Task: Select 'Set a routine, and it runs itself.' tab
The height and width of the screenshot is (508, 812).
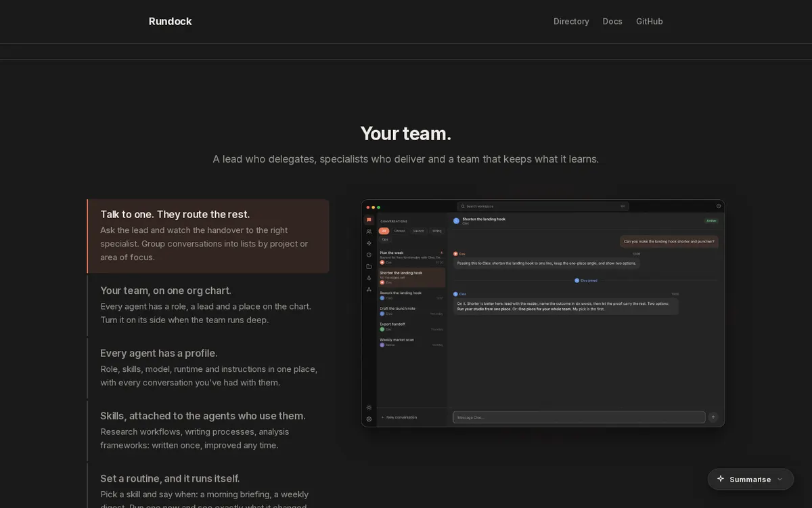Action: [x=208, y=486]
